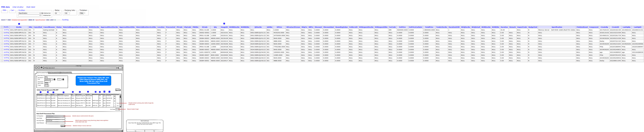The height and width of the screenshot is (132, 644).
Task: Click blue badge 2 above UsageDt column
Action: pos(224,23)
